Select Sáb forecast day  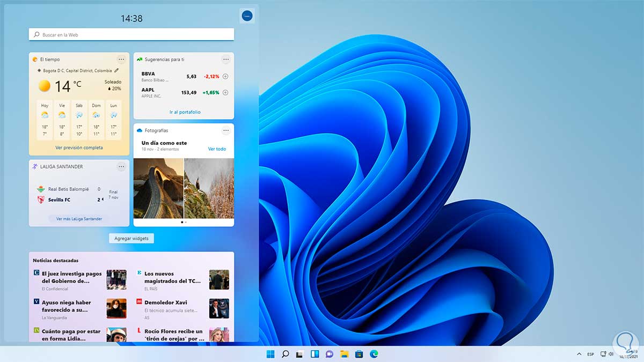[79, 121]
